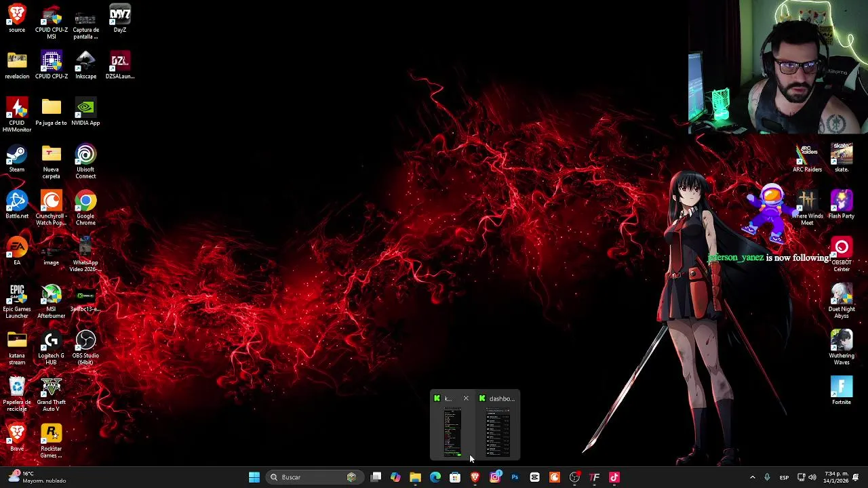Viewport: 868px width, 488px height.
Task: Open the ESP input language switcher
Action: 784,477
